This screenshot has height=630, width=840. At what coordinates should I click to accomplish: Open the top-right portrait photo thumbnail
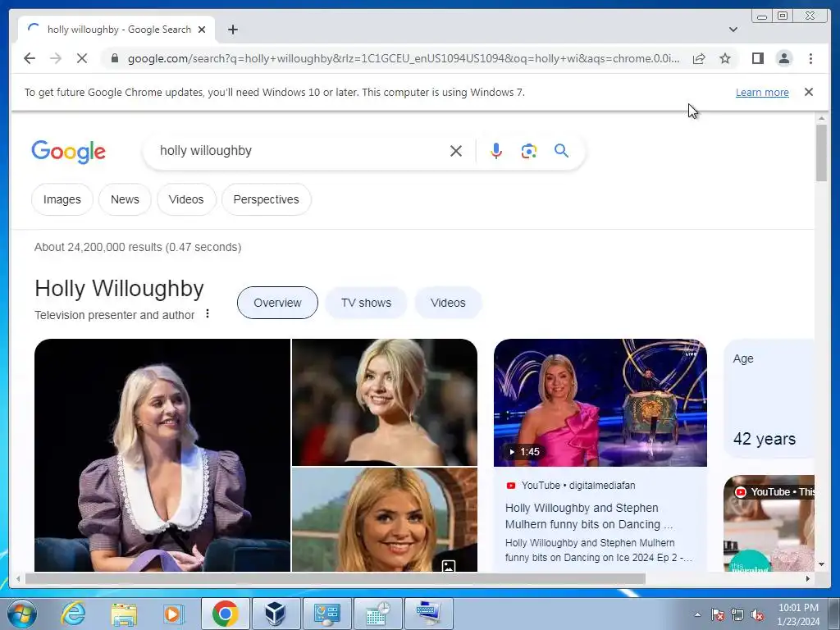pyautogui.click(x=385, y=402)
